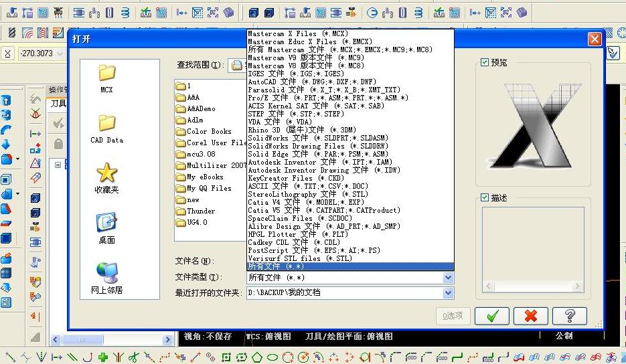Click the four-pane layout grid icon
Viewport: 626px width, 364px height.
6,273
